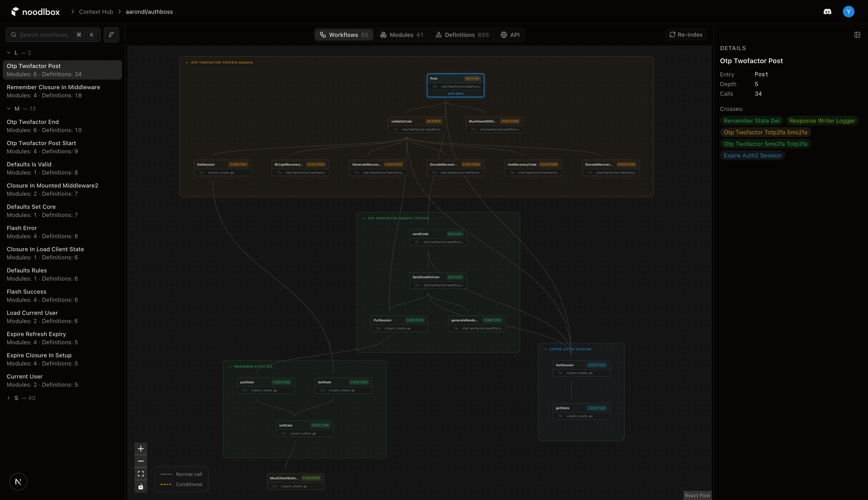The height and width of the screenshot is (500, 868).
Task: Toggle the Conditional legend line
Action: point(166,484)
